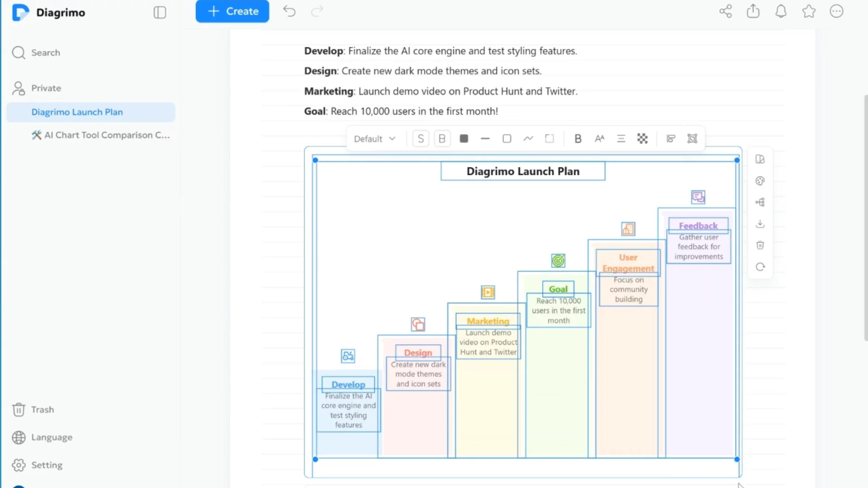868x488 pixels.
Task: Open the Setting page
Action: click(37, 465)
